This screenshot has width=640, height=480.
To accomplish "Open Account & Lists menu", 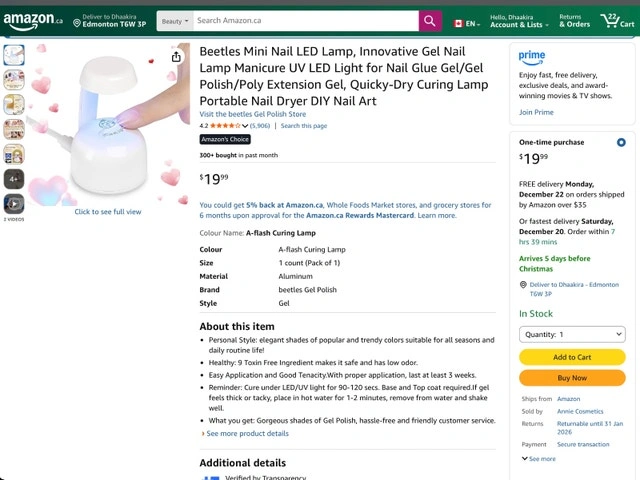I will click(516, 21).
